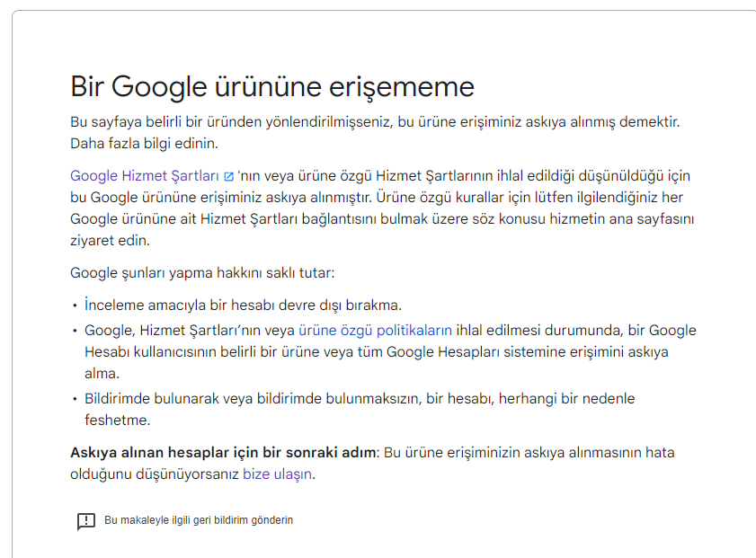756x558 pixels.
Task: Click the speech-bubble feedback icon near bottom left
Action: pyautogui.click(x=84, y=519)
